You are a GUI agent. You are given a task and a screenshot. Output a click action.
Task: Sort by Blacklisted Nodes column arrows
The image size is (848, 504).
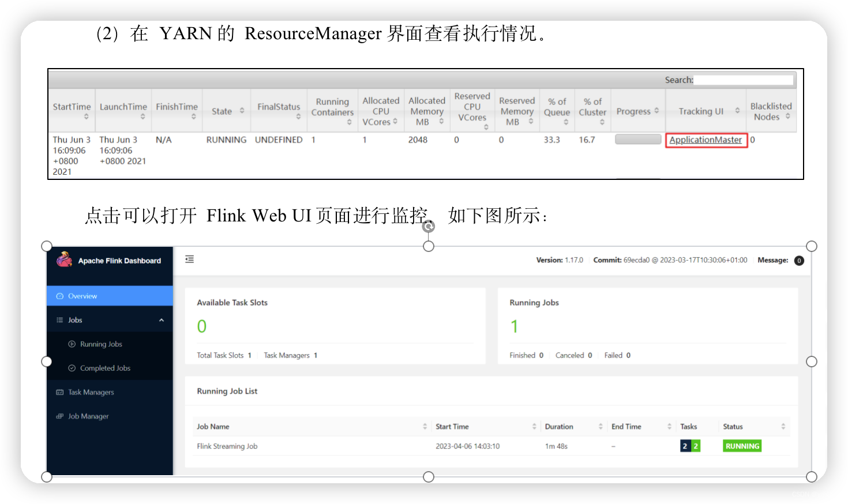pos(788,116)
